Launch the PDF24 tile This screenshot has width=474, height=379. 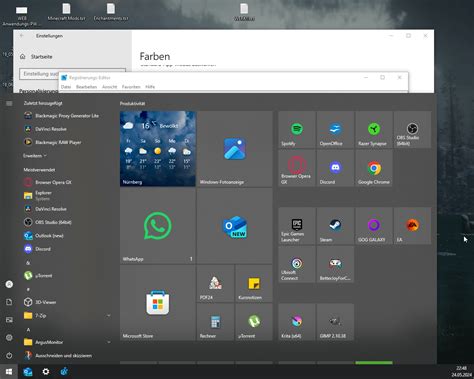[x=215, y=283]
